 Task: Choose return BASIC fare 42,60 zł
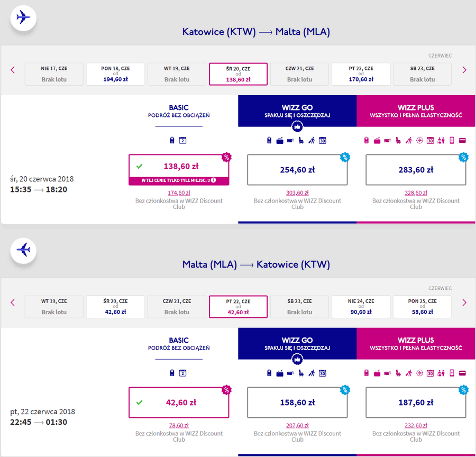[179, 403]
